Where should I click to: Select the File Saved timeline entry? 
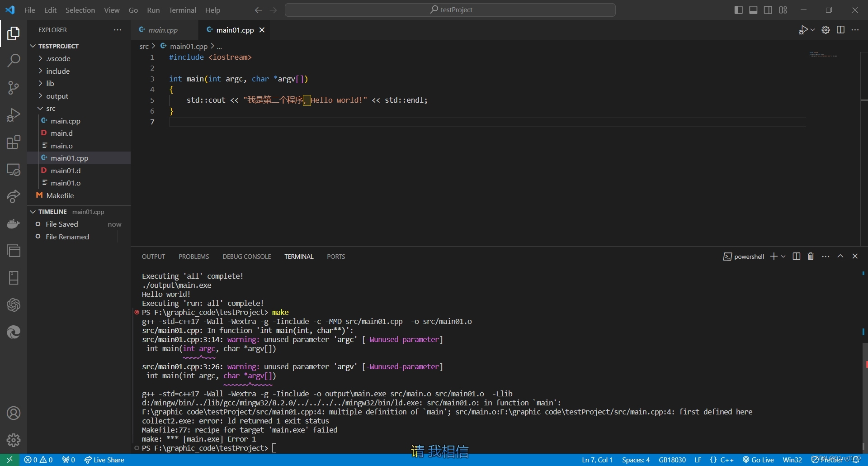pos(79,224)
